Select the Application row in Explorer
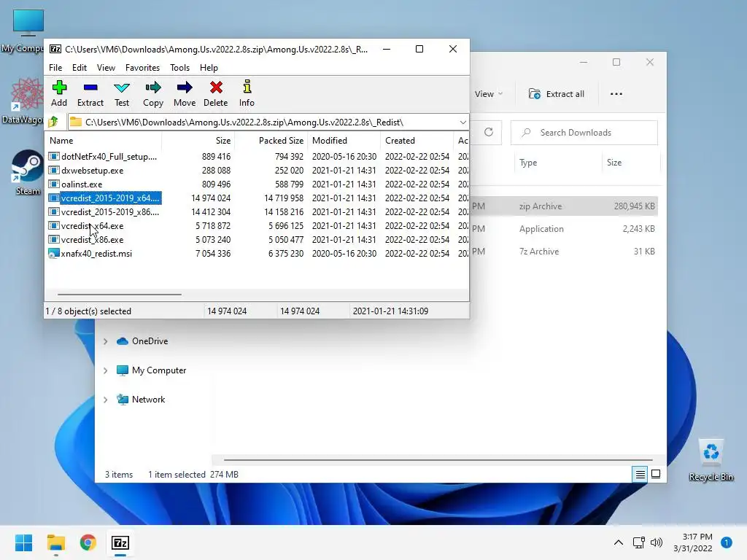 point(564,229)
